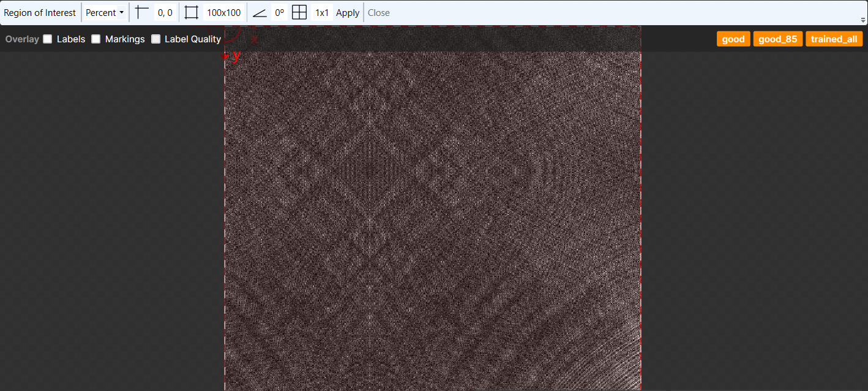This screenshot has width=868, height=391.
Task: Click the 'trained_all' orange tag
Action: point(834,39)
